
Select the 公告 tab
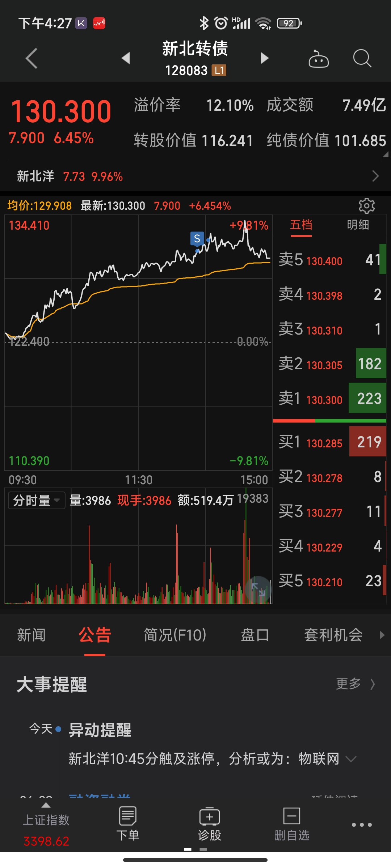point(95,635)
